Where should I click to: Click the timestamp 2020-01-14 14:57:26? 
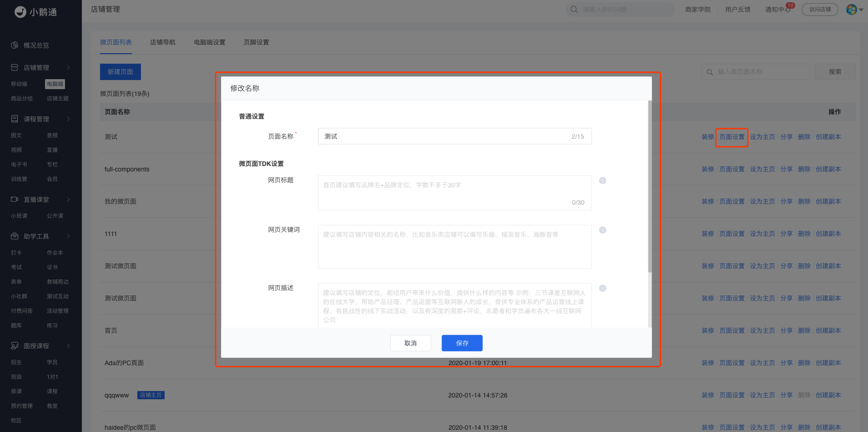(478, 395)
